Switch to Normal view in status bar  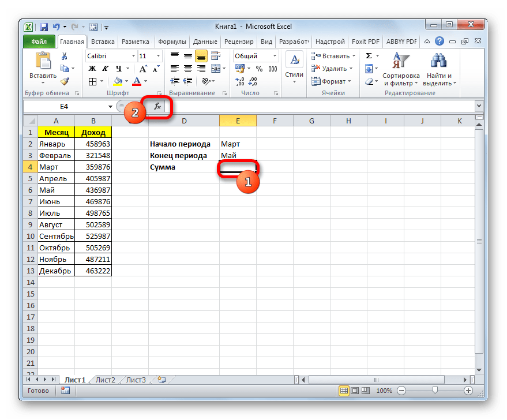pos(344,391)
